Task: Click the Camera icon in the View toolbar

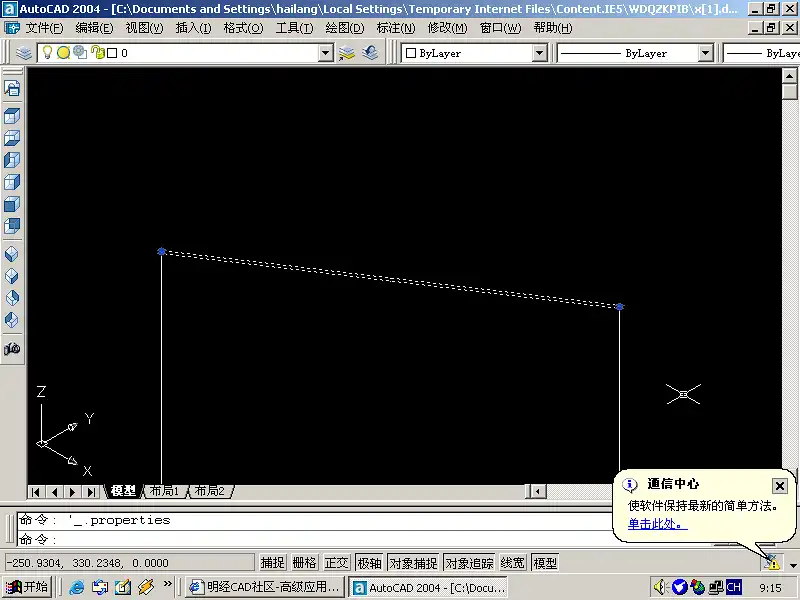Action: coord(12,350)
